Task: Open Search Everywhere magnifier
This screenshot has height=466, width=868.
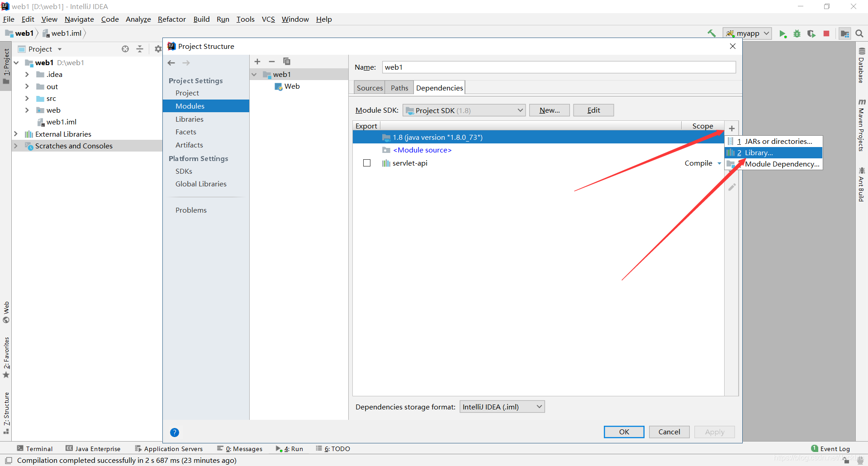Action: click(x=859, y=33)
